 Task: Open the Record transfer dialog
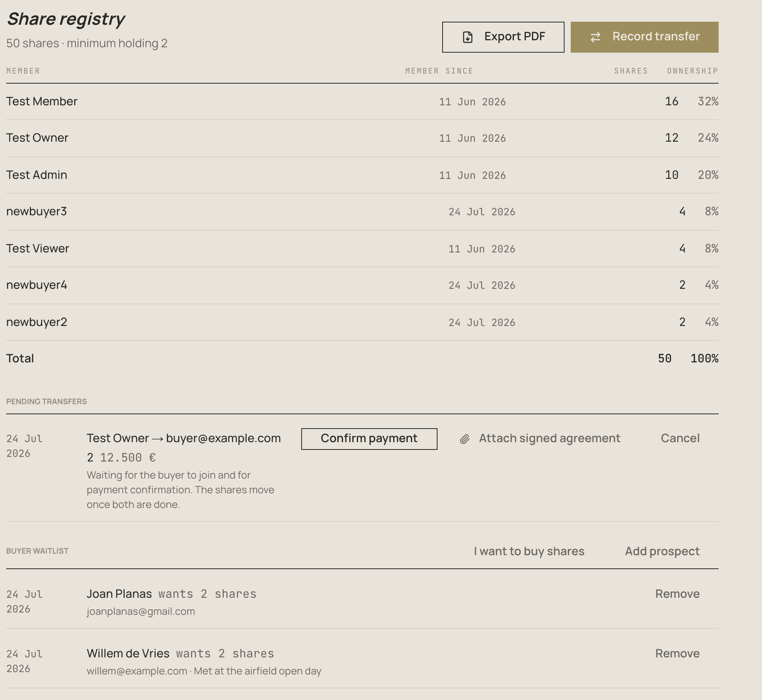pos(644,37)
